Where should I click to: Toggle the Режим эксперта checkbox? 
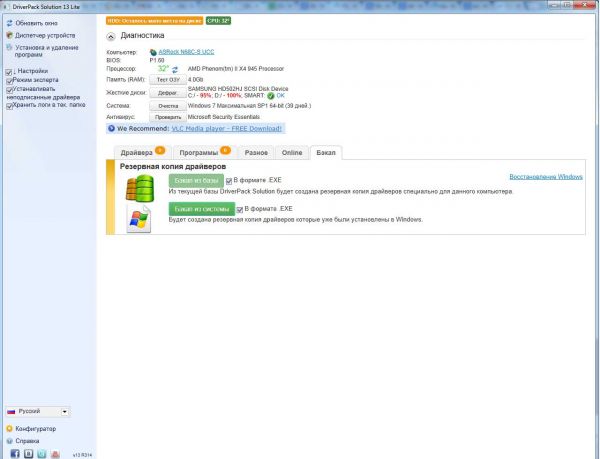coord(9,81)
